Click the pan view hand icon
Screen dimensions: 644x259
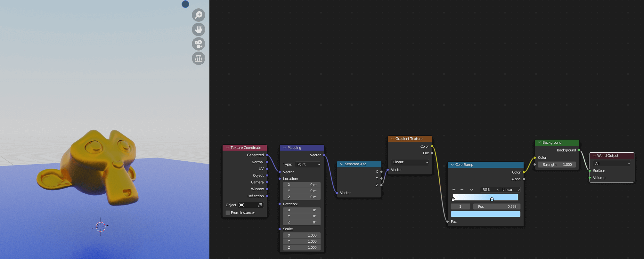[x=199, y=29]
